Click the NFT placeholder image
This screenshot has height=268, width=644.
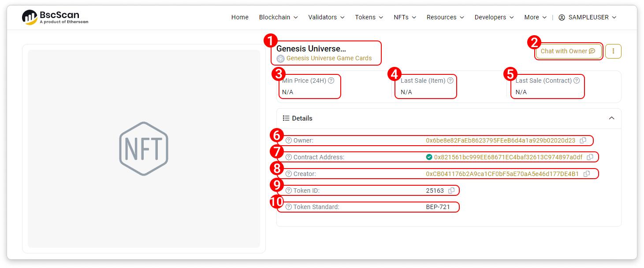click(144, 149)
